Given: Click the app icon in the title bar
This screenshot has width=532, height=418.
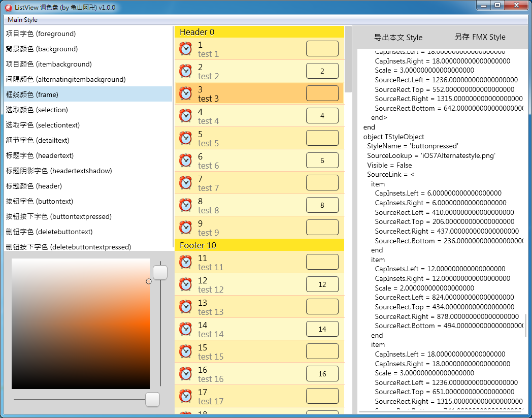Looking at the screenshot, I should point(9,8).
